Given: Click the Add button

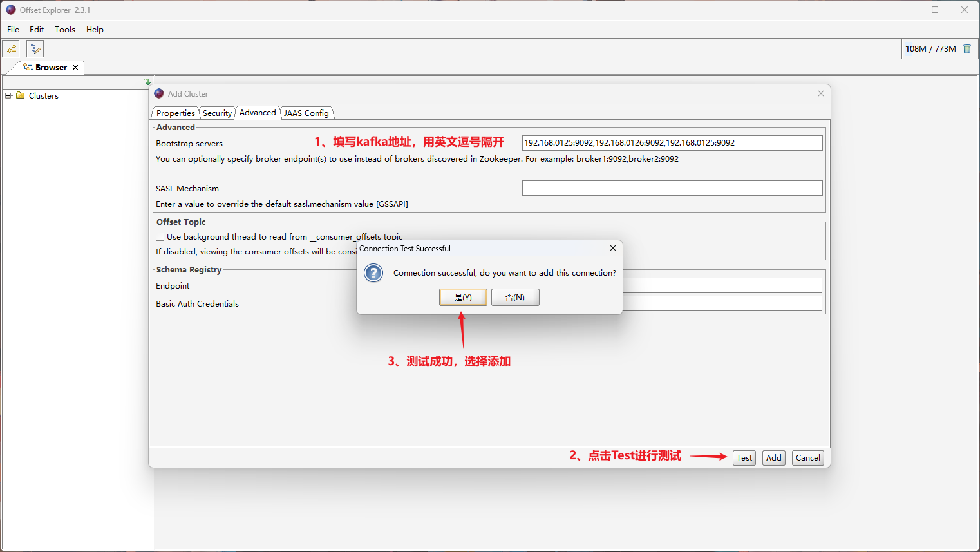Looking at the screenshot, I should click(x=774, y=457).
